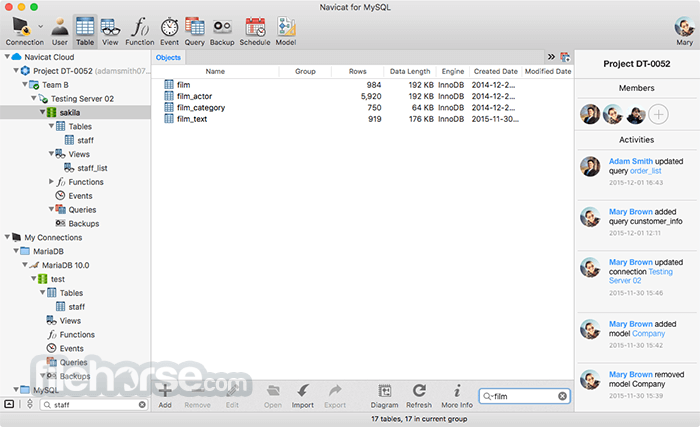Viewport: 700px width, 427px height.
Task: Collapse the Team B folder
Action: [x=25, y=84]
